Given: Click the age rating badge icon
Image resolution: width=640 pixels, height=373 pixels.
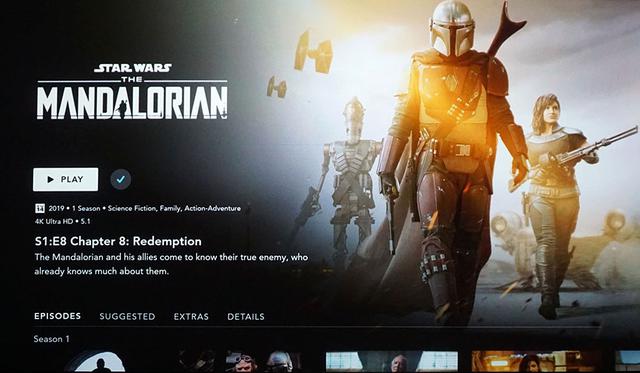Looking at the screenshot, I should pos(40,209).
